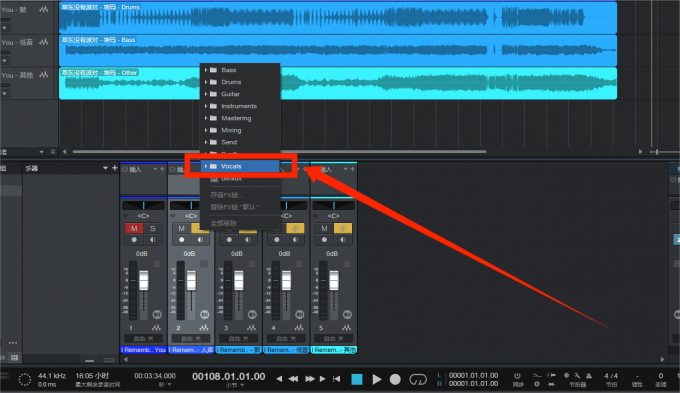Unmute channel 1 with the M button

pyautogui.click(x=134, y=228)
